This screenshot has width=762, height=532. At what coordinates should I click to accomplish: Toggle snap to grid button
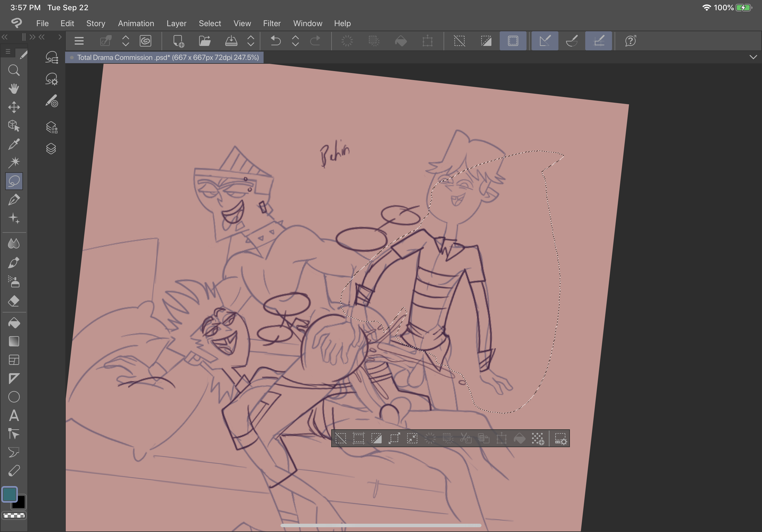point(598,41)
